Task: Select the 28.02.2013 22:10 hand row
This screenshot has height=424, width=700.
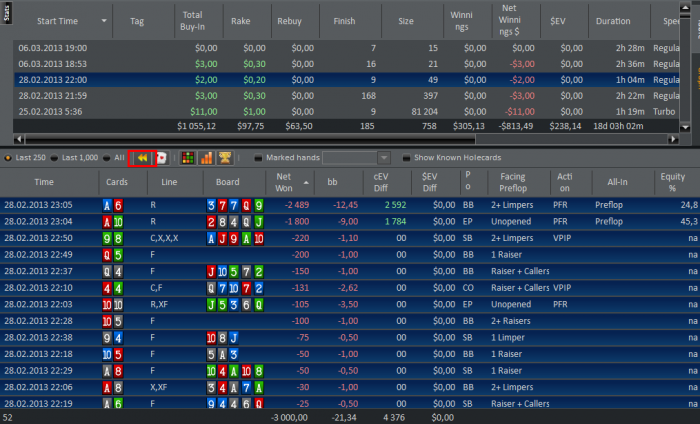Action: pyautogui.click(x=350, y=288)
